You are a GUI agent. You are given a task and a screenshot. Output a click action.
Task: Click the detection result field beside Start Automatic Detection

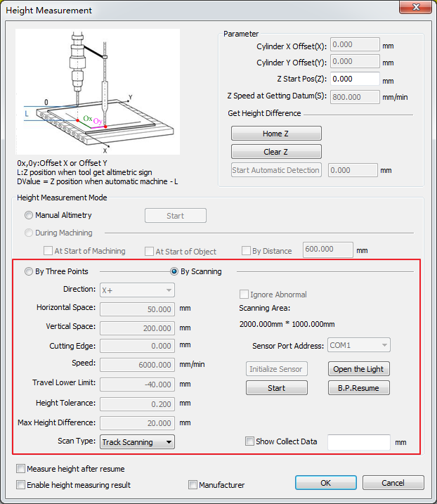point(353,170)
